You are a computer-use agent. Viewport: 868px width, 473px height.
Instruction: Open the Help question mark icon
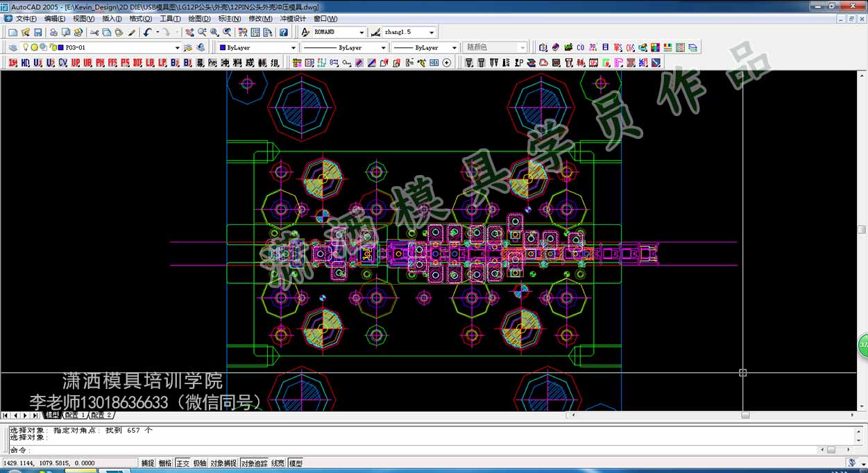point(283,33)
